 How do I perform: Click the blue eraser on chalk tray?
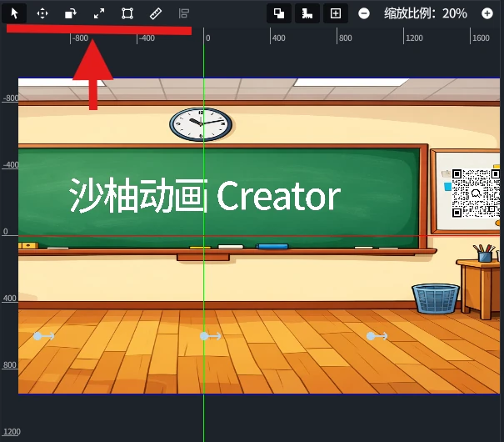click(272, 246)
